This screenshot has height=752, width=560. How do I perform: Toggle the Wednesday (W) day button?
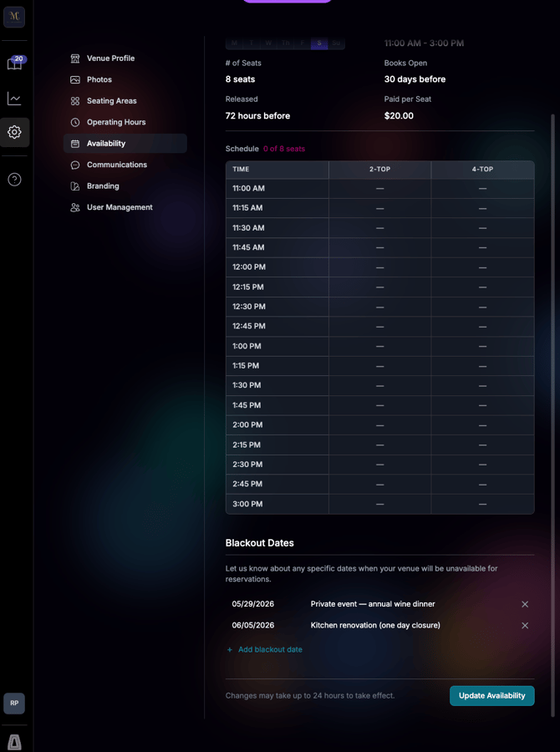(268, 43)
